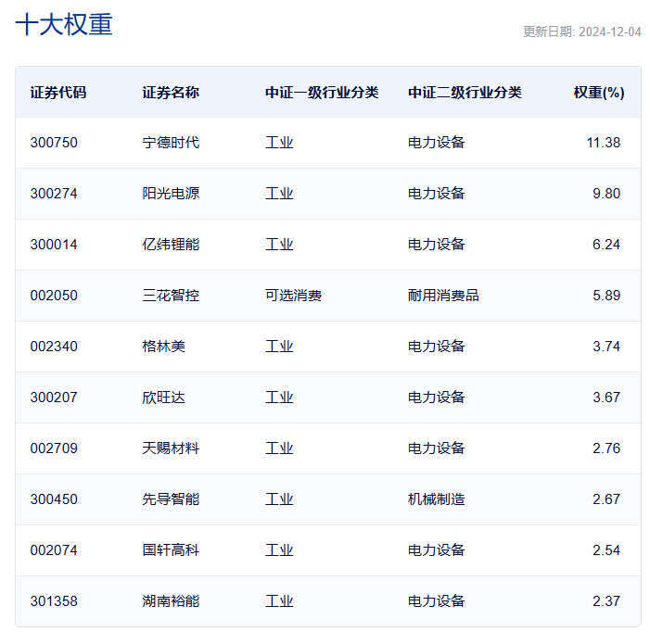Click the name 天赐材料
The image size is (650, 644).
coord(171,448)
